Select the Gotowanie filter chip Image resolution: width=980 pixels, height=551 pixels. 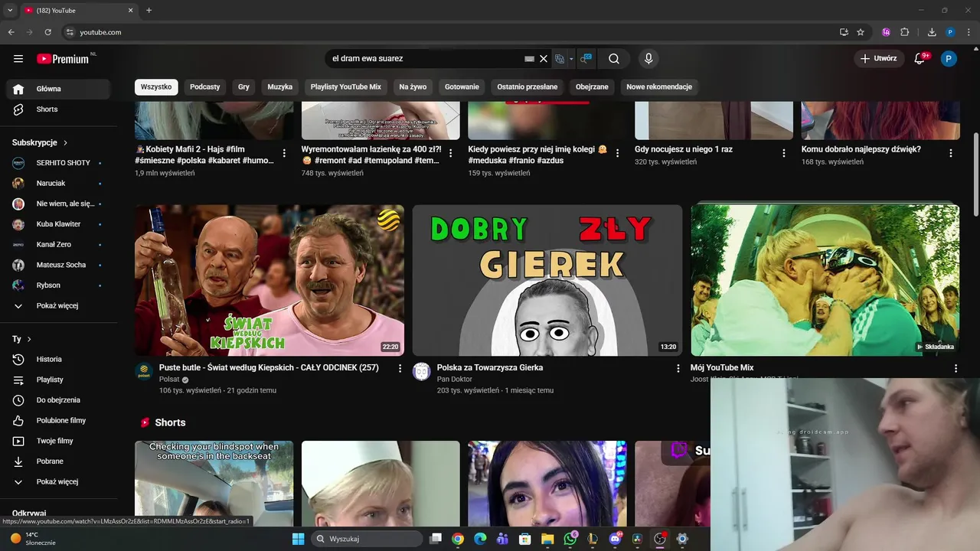(462, 86)
